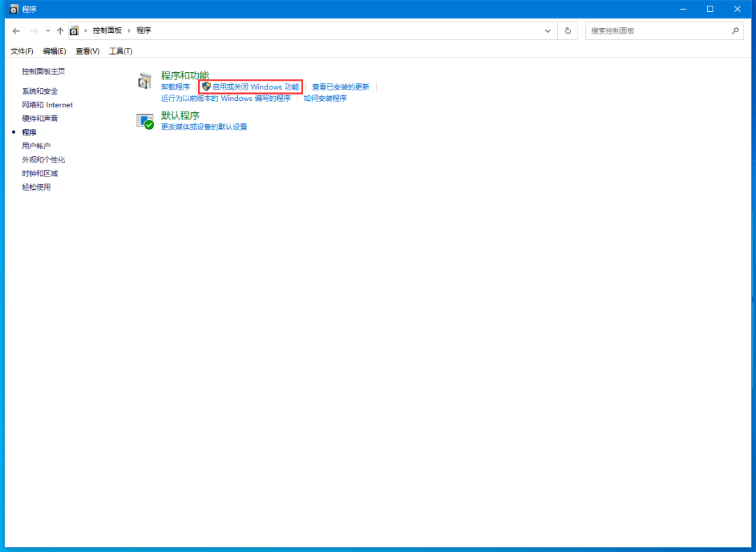The height and width of the screenshot is (552, 756).
Task: Expand the chevron after 控制面板 breadcrumb
Action: (x=129, y=30)
